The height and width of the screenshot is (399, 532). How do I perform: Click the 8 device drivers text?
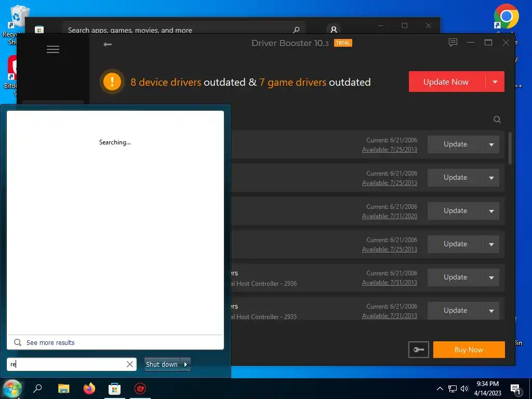tap(166, 82)
